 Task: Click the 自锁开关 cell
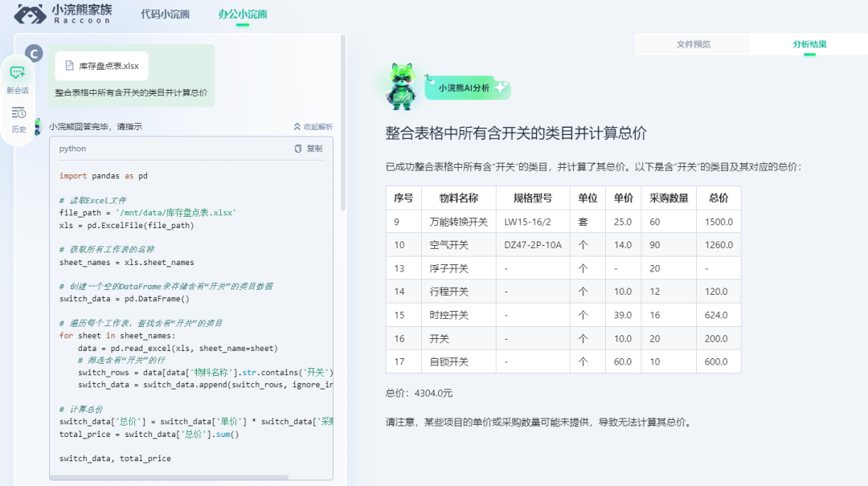click(x=458, y=361)
